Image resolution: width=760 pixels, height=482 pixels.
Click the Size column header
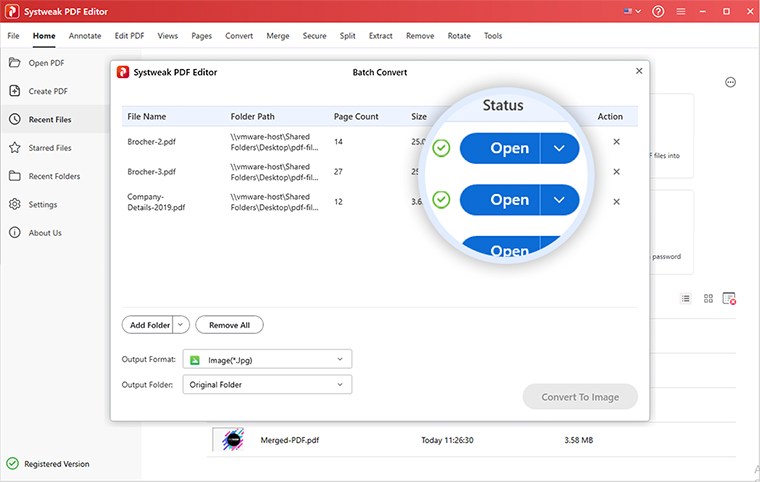coord(419,116)
